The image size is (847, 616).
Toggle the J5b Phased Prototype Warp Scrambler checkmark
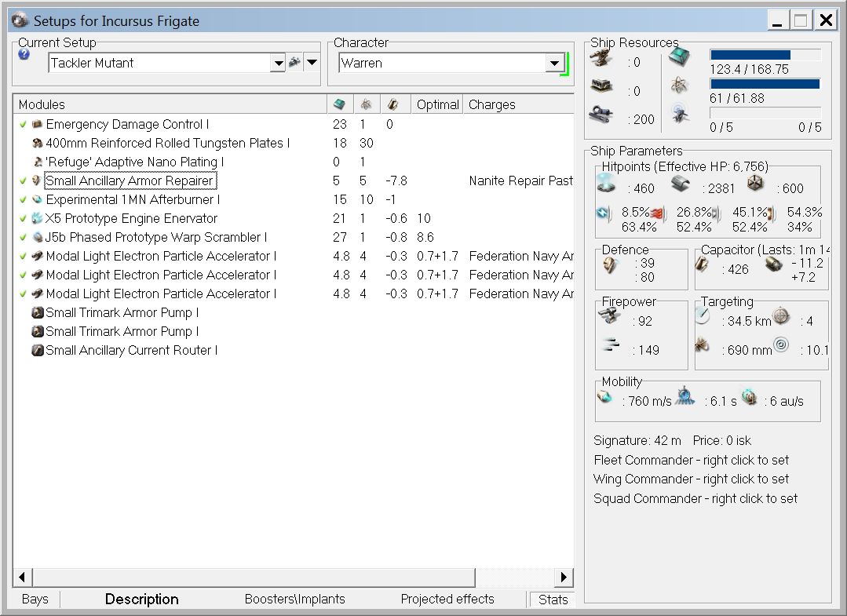(x=23, y=237)
